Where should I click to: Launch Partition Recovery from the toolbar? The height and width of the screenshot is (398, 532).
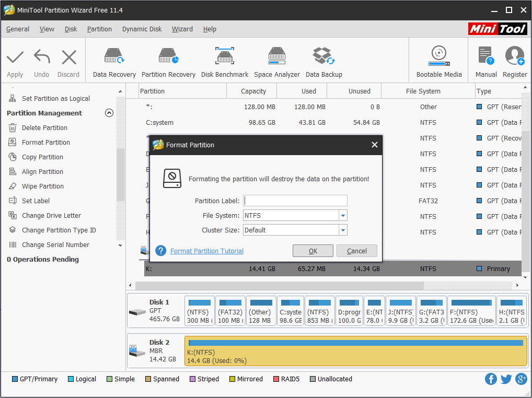(x=168, y=62)
